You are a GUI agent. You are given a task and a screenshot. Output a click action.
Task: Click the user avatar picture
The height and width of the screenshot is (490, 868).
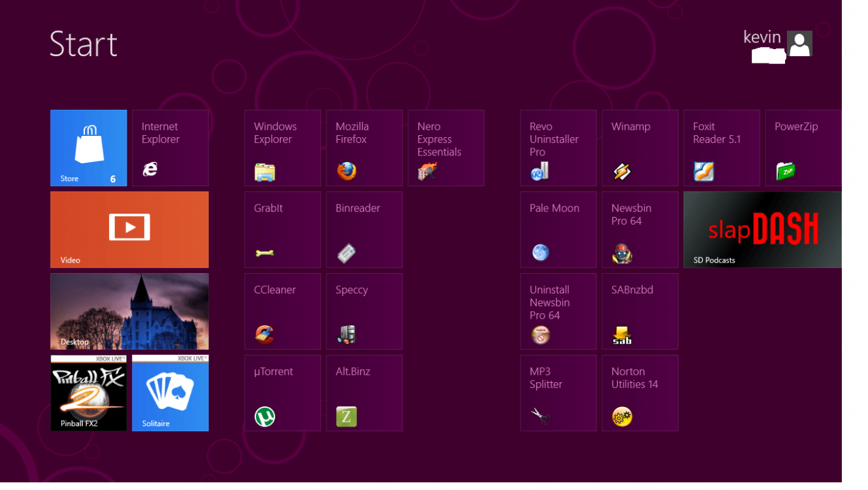pos(799,44)
